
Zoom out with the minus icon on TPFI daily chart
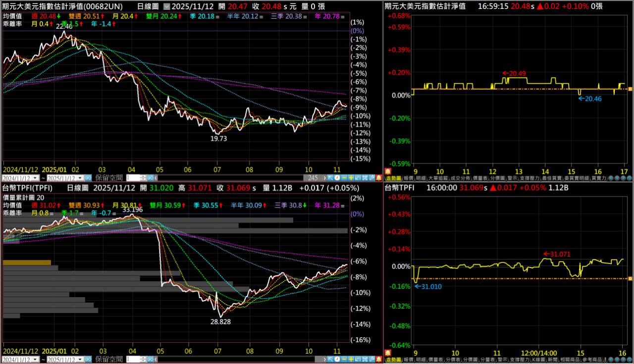(x=344, y=359)
